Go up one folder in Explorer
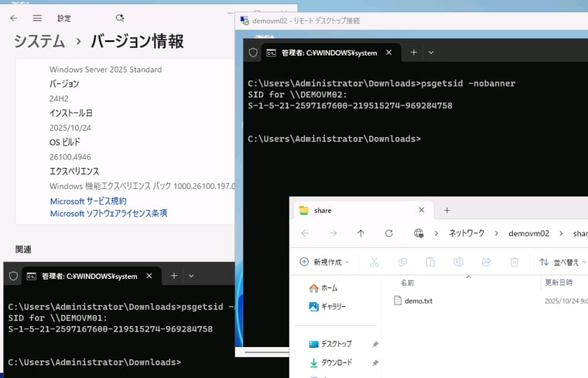The image size is (588, 378). point(361,233)
